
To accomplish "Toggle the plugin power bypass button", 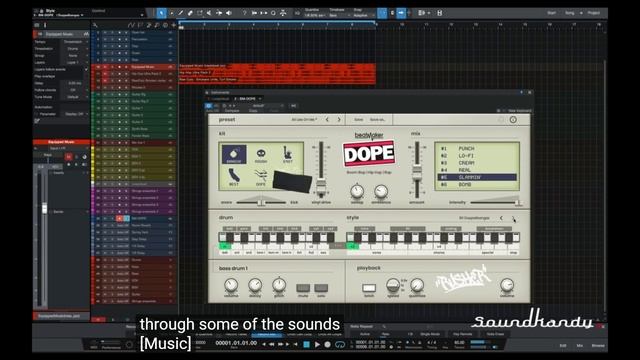I will [208, 106].
